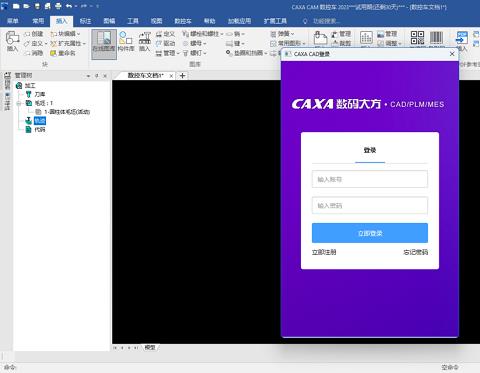Collapse the 毛坯 tree node
This screenshot has height=373, width=480.
[19, 103]
